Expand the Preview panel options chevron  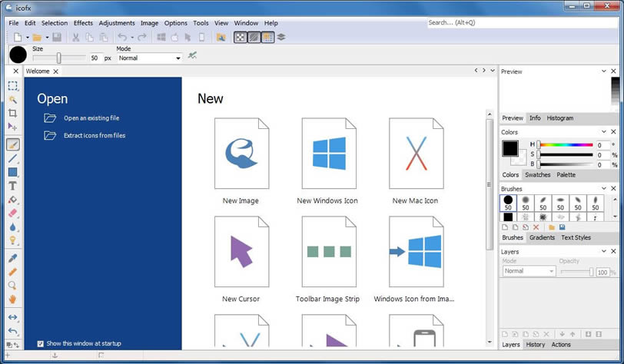point(604,71)
